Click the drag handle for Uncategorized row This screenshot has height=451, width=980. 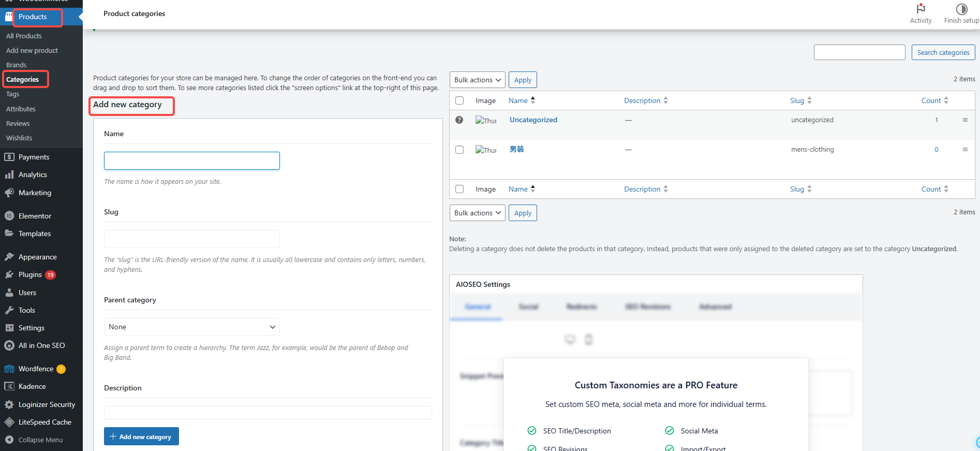pyautogui.click(x=964, y=120)
